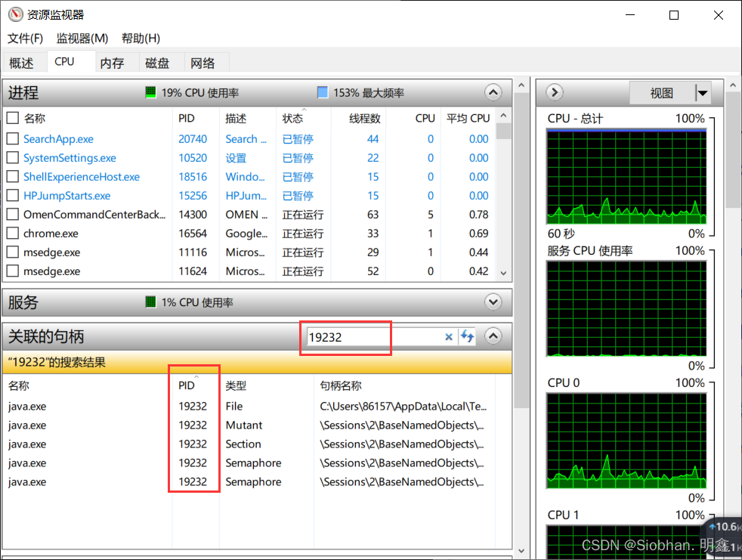Select the chrome.exe process row

[x=250, y=234]
